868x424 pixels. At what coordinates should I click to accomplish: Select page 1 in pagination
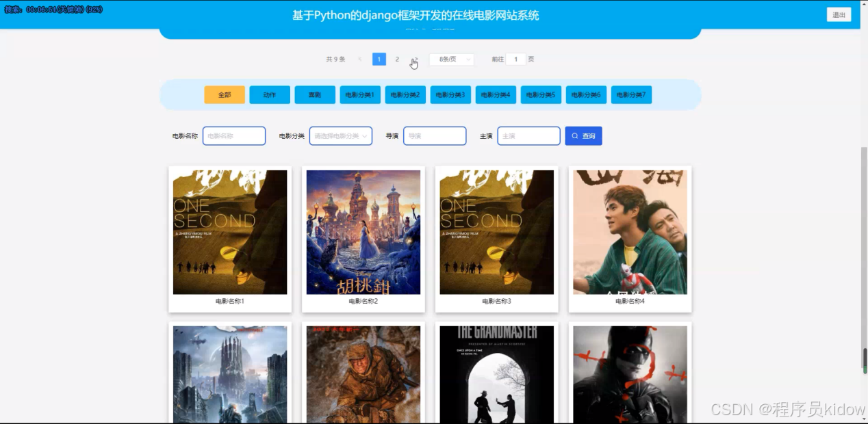pyautogui.click(x=379, y=59)
